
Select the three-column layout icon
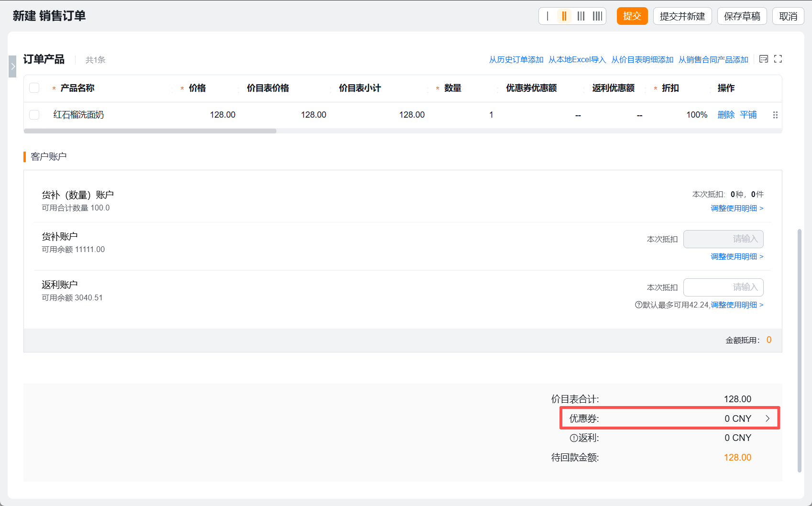coord(581,16)
